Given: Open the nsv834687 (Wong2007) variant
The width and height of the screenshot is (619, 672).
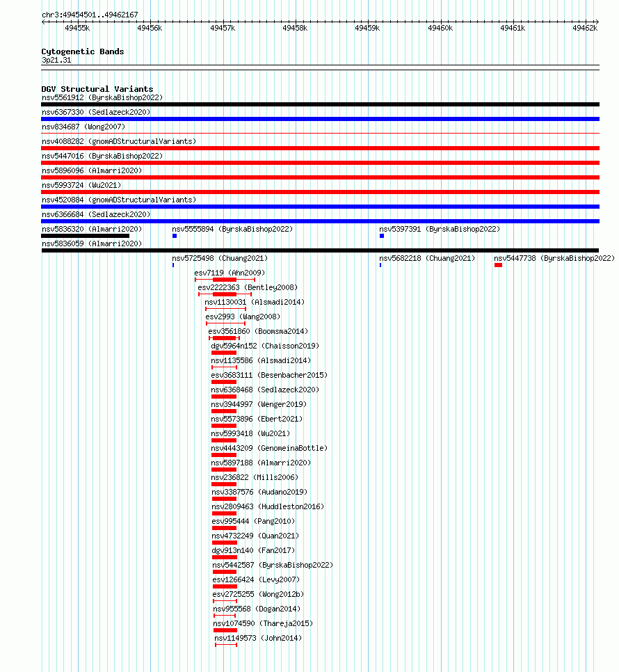Looking at the screenshot, I should tap(83, 127).
